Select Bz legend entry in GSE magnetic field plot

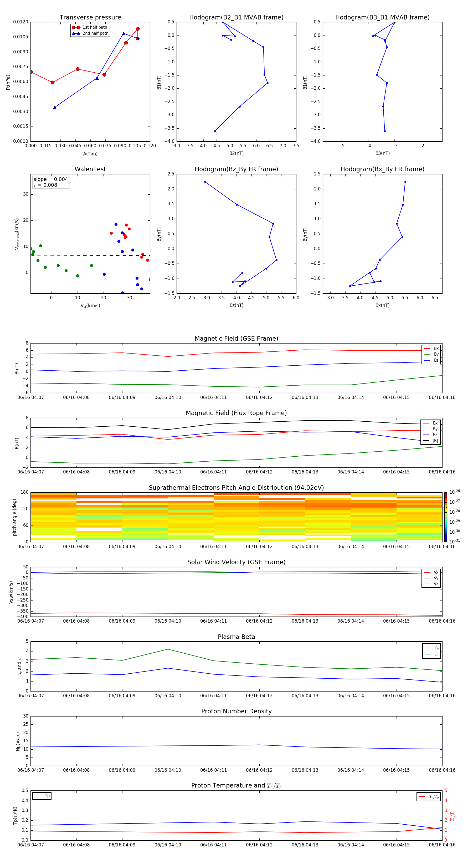coord(431,360)
